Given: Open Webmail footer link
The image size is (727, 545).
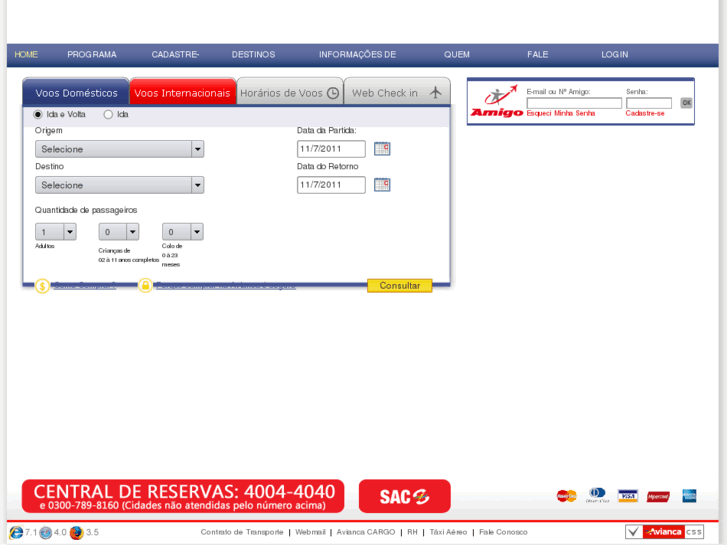Looking at the screenshot, I should [x=310, y=532].
